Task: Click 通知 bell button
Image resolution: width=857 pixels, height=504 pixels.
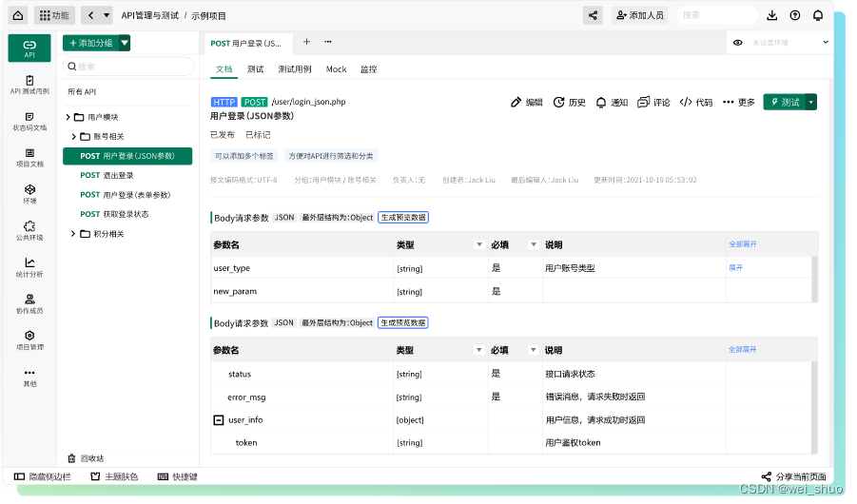Action: 612,102
